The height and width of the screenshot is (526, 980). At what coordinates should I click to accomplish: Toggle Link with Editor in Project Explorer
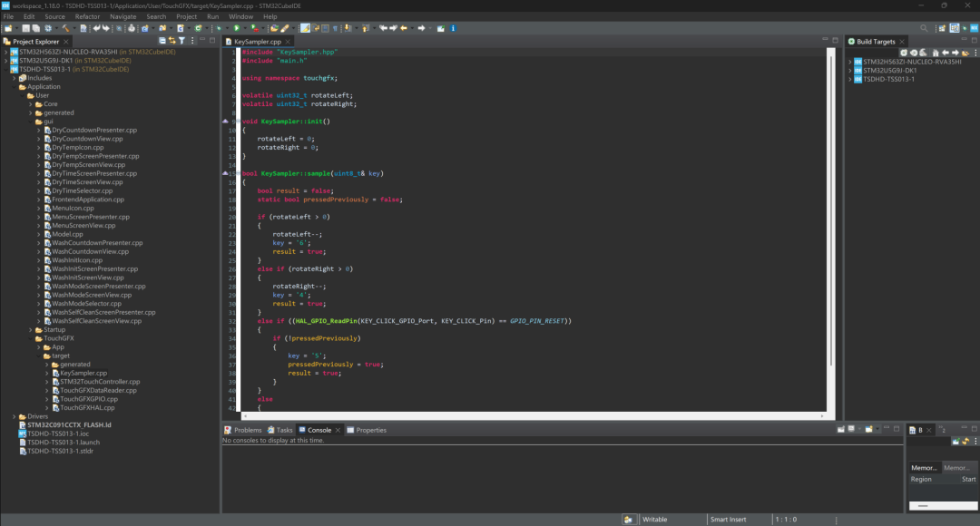coord(171,41)
